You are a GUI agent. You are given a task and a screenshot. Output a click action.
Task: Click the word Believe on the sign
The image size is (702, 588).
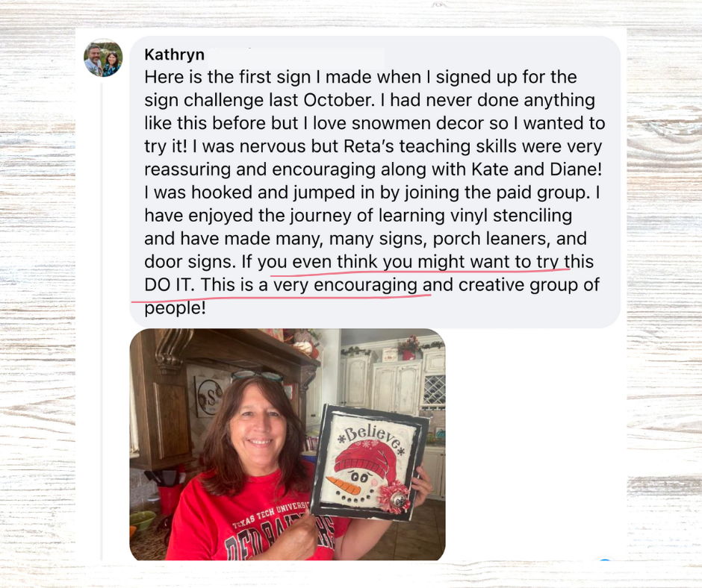click(370, 436)
